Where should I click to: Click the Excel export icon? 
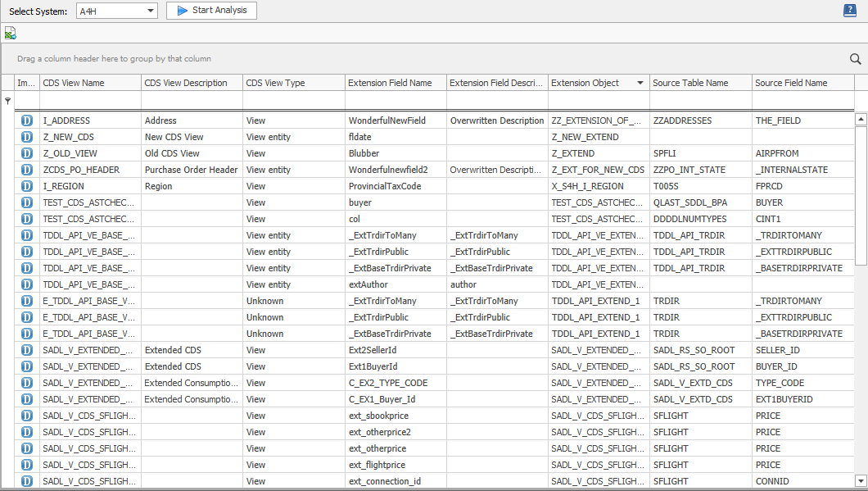[10, 33]
